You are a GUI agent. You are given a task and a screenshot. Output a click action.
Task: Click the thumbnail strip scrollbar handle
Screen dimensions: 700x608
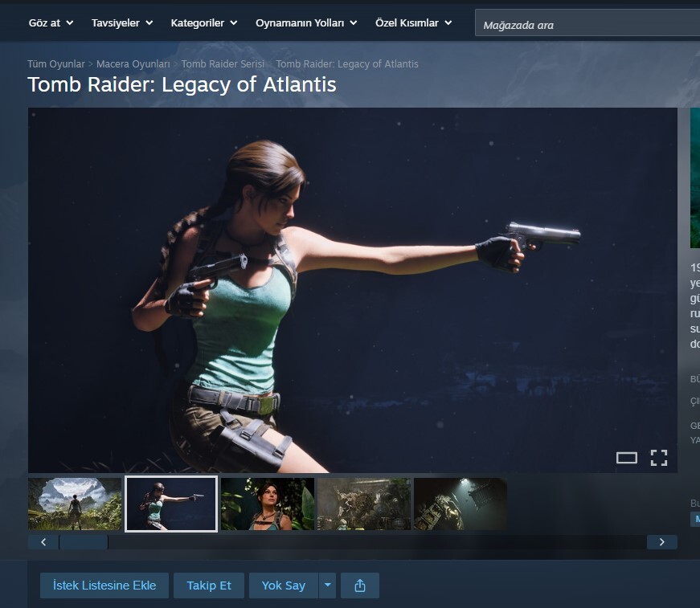click(84, 542)
